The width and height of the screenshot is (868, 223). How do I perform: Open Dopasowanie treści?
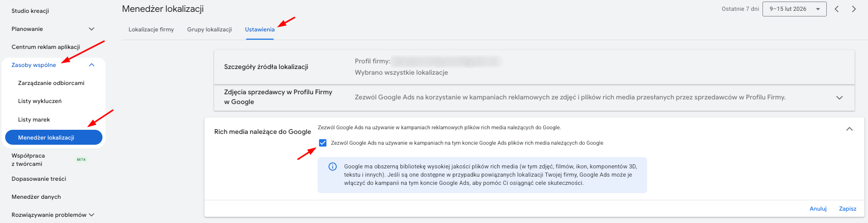point(39,179)
